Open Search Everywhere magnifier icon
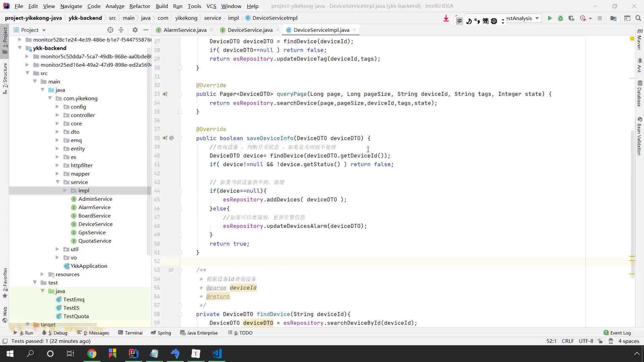Image resolution: width=644 pixels, height=362 pixels. [638, 18]
